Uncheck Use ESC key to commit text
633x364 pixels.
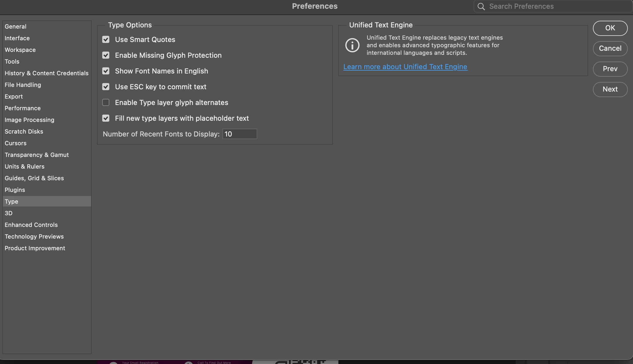106,87
